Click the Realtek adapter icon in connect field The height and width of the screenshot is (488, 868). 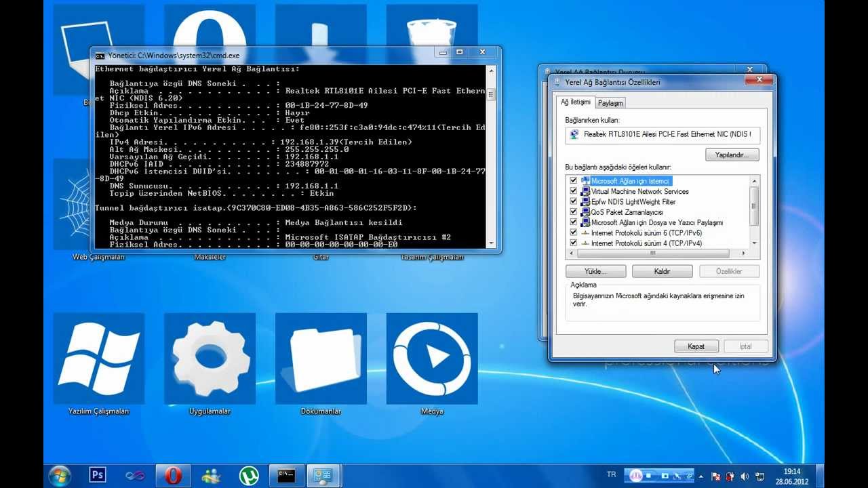point(575,134)
